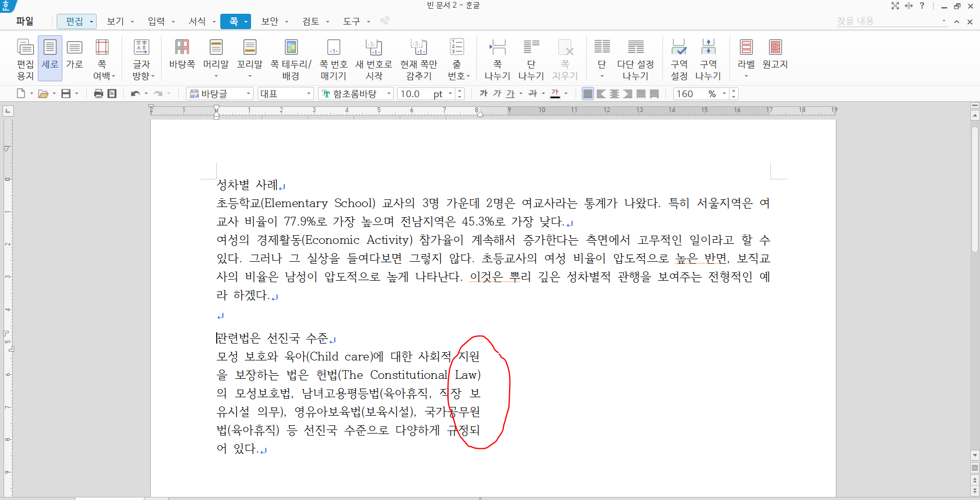The height and width of the screenshot is (500, 980).
Task: Click the 쪽 번호 매기기 icon
Action: (333, 58)
